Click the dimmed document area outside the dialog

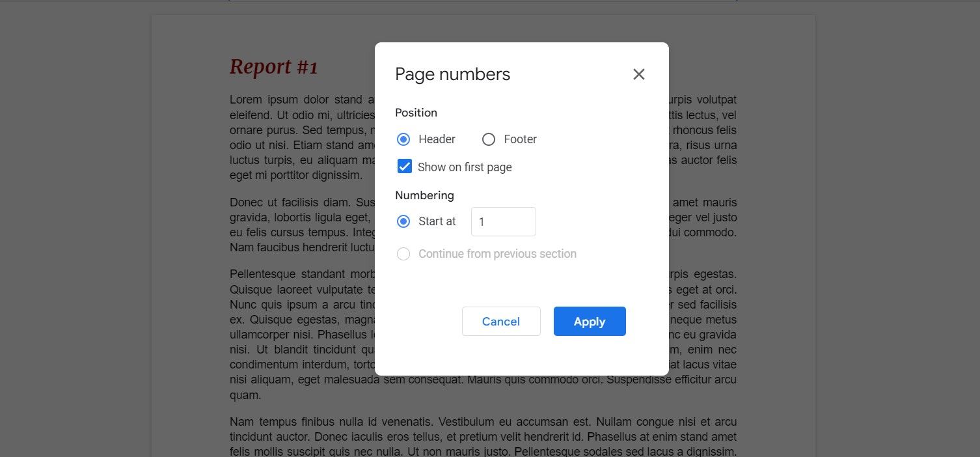click(x=195, y=260)
